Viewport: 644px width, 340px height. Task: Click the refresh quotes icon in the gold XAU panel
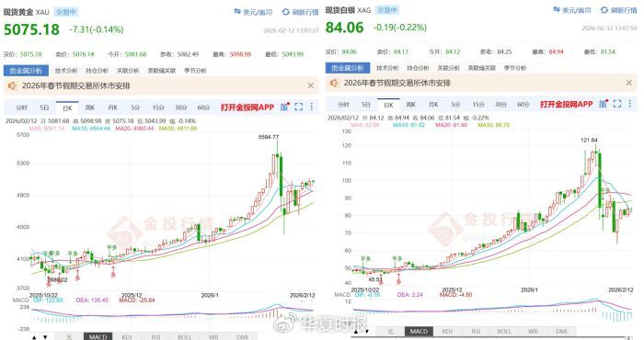[285, 12]
